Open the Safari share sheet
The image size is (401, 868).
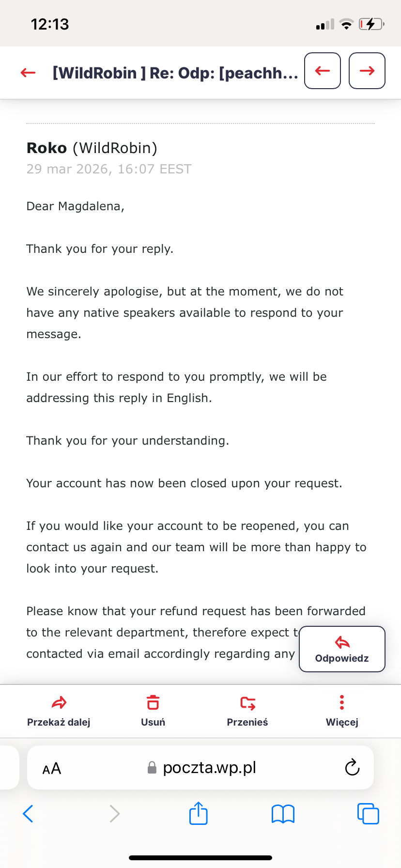pyautogui.click(x=199, y=813)
